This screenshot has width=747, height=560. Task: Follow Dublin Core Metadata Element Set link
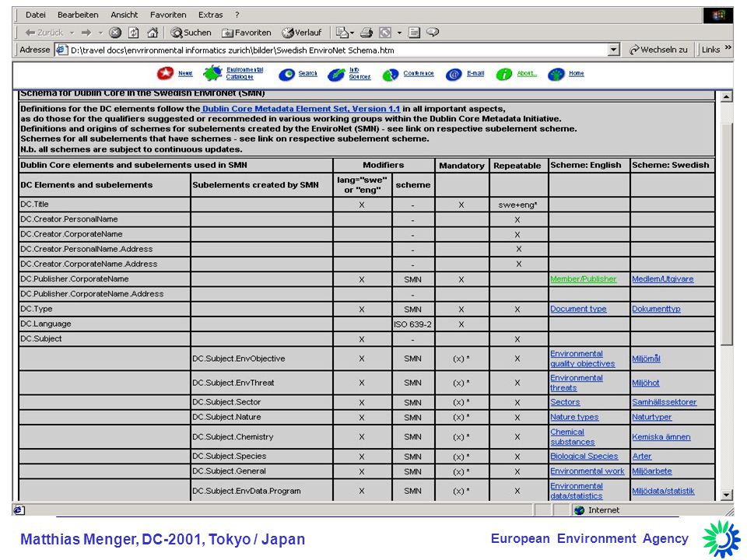pyautogui.click(x=301, y=109)
